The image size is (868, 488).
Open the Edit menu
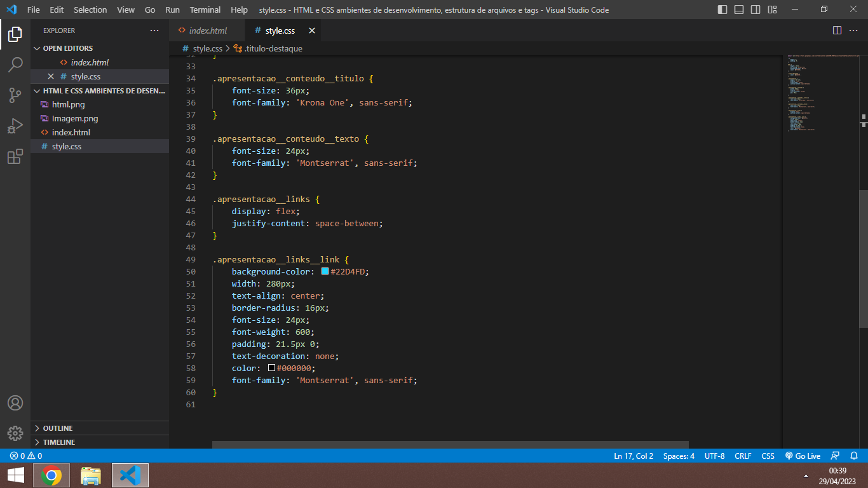(x=57, y=10)
